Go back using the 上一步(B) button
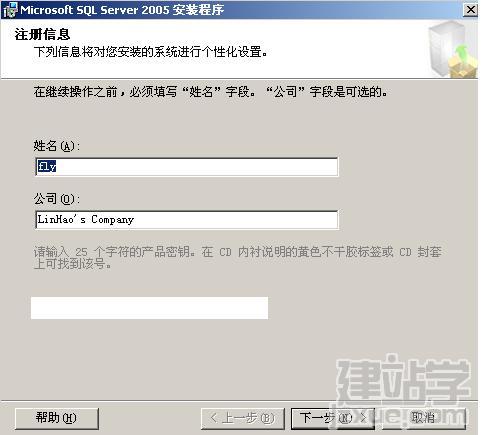 click(x=242, y=418)
